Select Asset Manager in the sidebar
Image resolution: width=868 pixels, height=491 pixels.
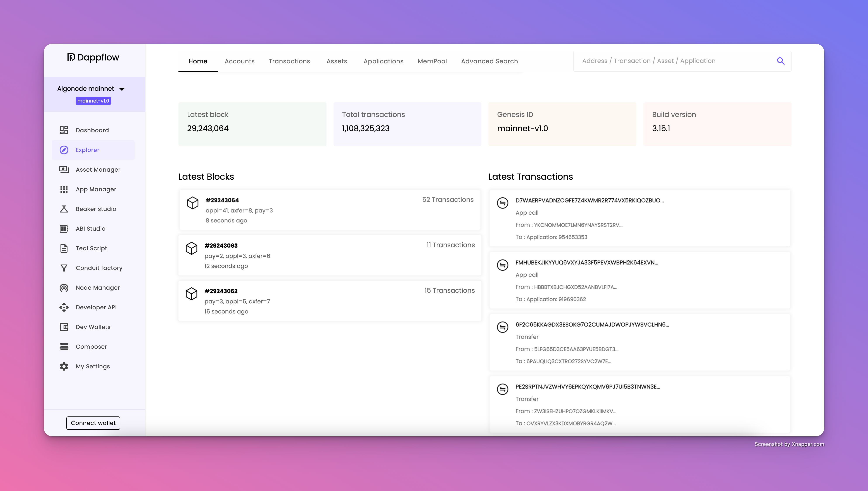click(98, 170)
